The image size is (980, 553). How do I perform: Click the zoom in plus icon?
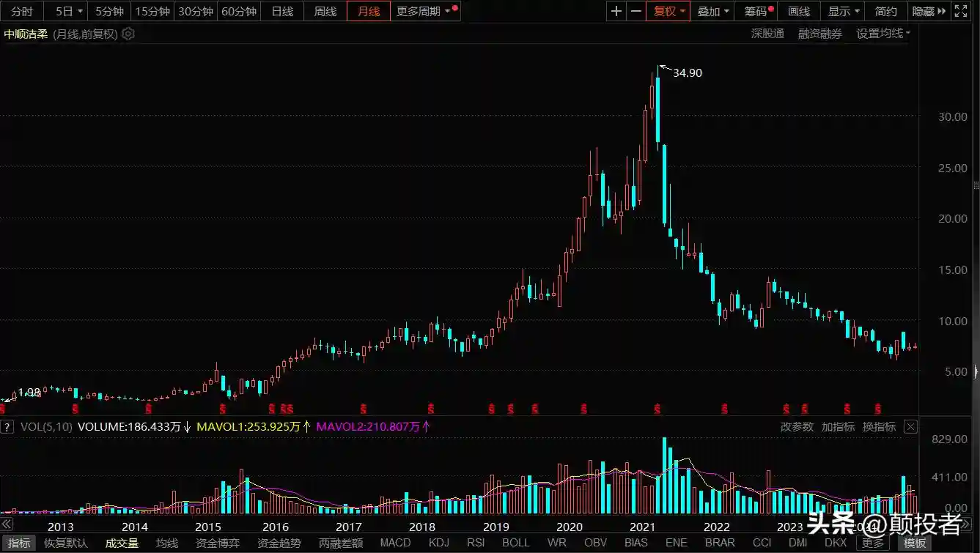(616, 11)
